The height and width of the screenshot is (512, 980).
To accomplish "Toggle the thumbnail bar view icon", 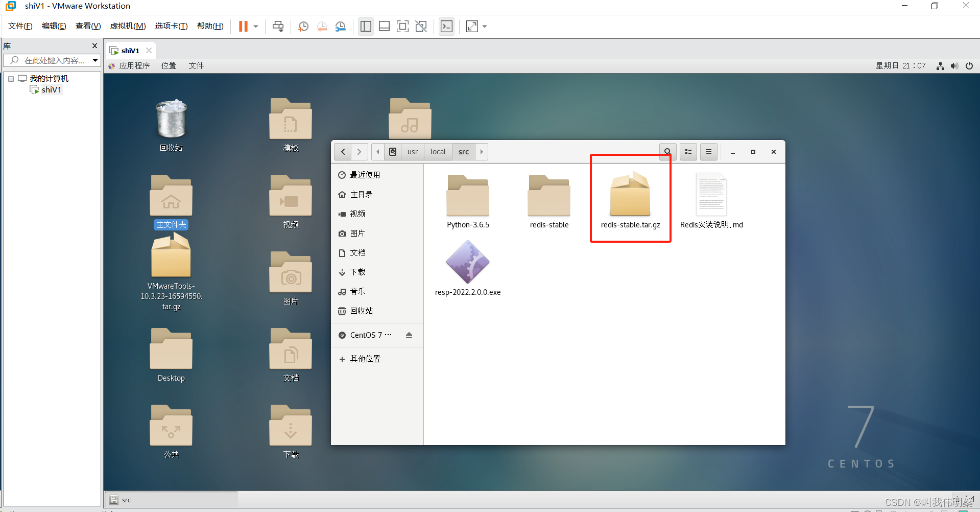I will [x=384, y=26].
